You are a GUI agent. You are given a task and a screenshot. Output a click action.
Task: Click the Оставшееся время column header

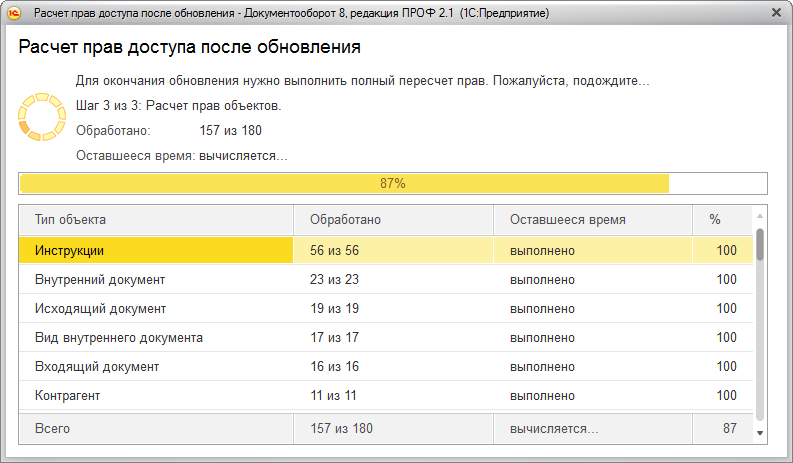click(592, 219)
